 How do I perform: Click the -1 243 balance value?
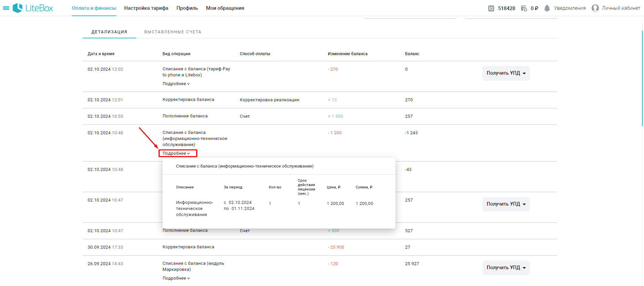pos(411,133)
